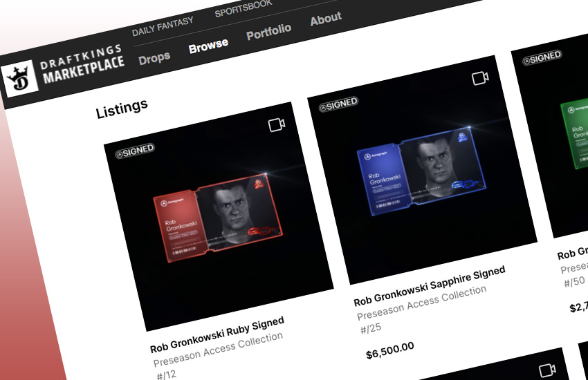Switch to Sportsbook
The width and height of the screenshot is (588, 380).
(x=243, y=8)
